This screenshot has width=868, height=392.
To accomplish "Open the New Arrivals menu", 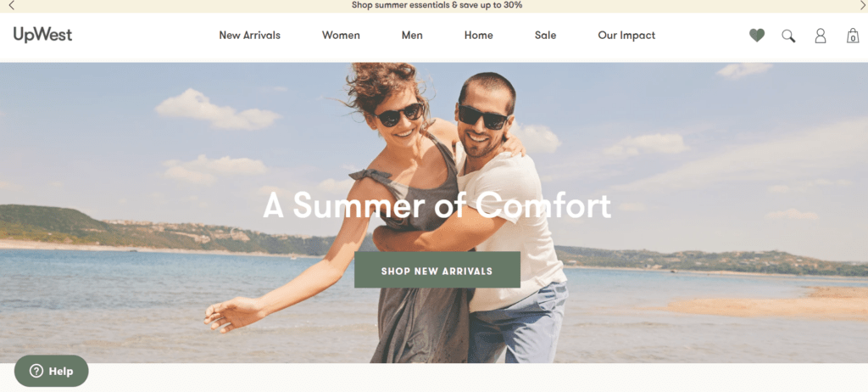I will (x=250, y=36).
